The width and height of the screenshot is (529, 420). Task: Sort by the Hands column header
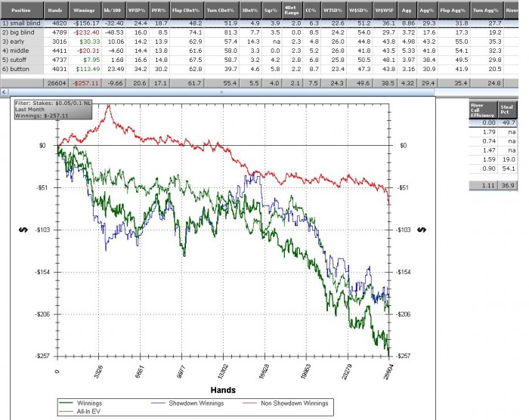point(56,11)
